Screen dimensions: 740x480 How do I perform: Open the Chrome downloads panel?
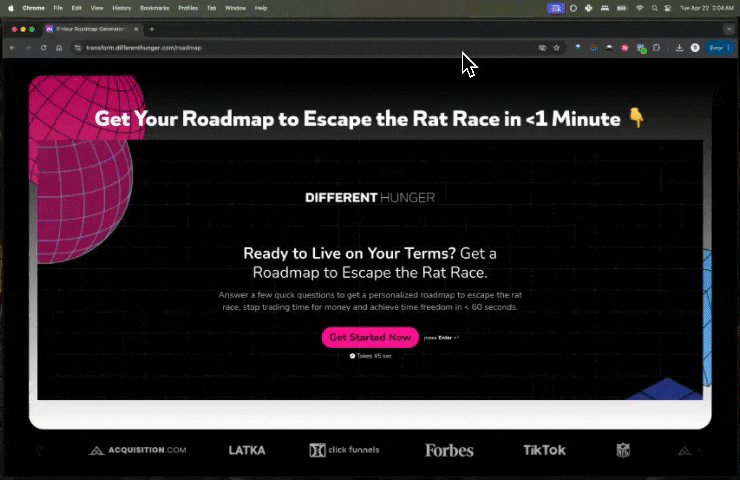[x=679, y=48]
